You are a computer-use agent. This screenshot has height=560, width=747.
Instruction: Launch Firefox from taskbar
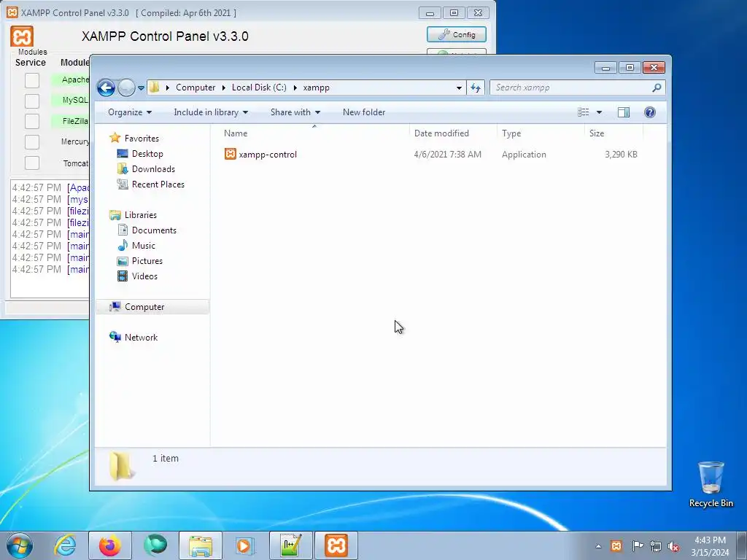[110, 545]
